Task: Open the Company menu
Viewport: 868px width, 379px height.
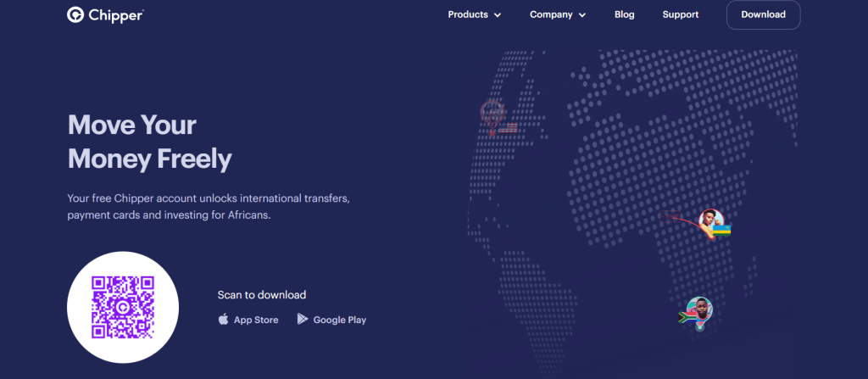Action: (558, 15)
